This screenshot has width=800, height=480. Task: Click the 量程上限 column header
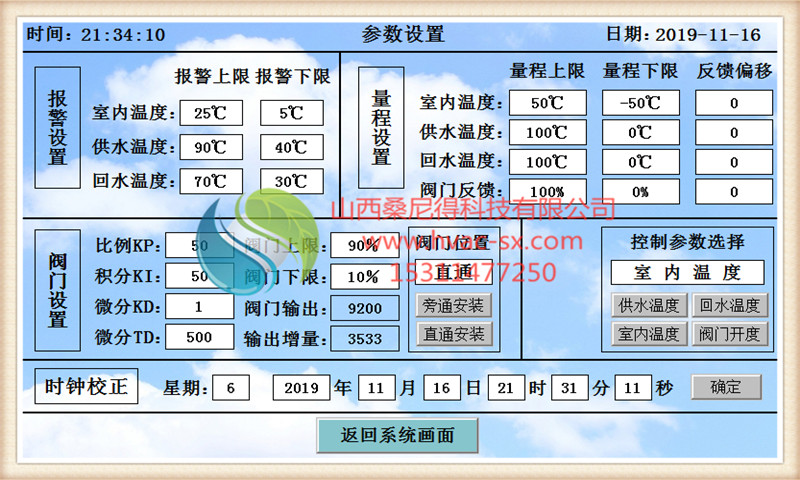pyautogui.click(x=547, y=71)
